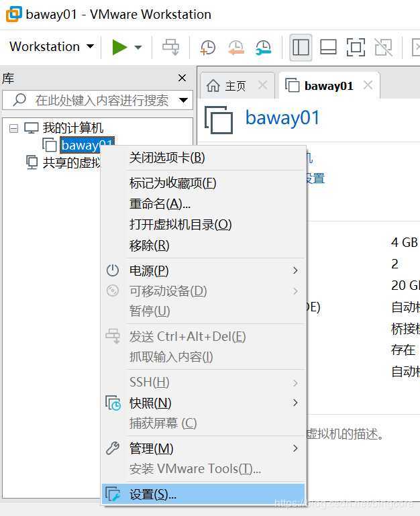Viewport: 420px width, 516px height.
Task: Click the large baway01 VM header icon
Action: pyautogui.click(x=219, y=120)
